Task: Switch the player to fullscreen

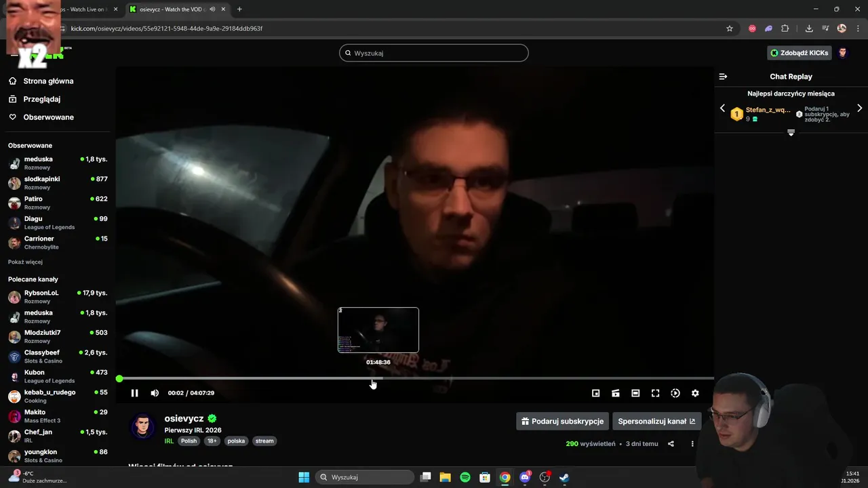Action: tap(655, 393)
